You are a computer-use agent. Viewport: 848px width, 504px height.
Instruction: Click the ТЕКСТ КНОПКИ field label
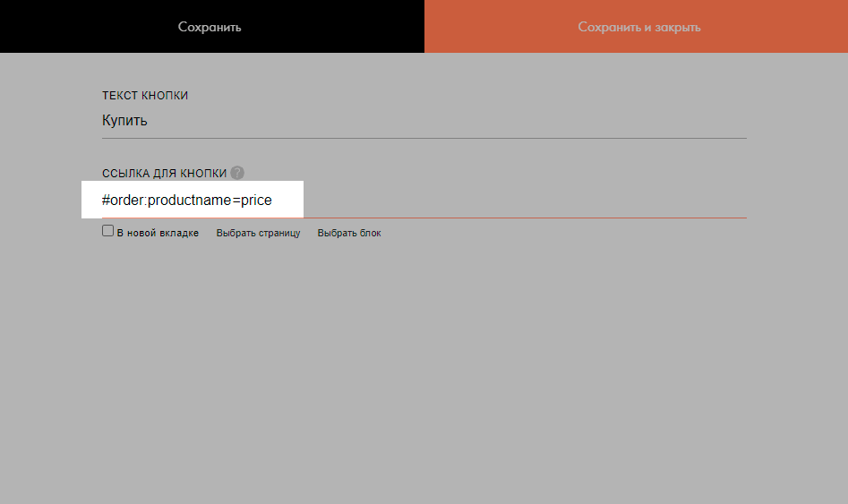tap(145, 96)
